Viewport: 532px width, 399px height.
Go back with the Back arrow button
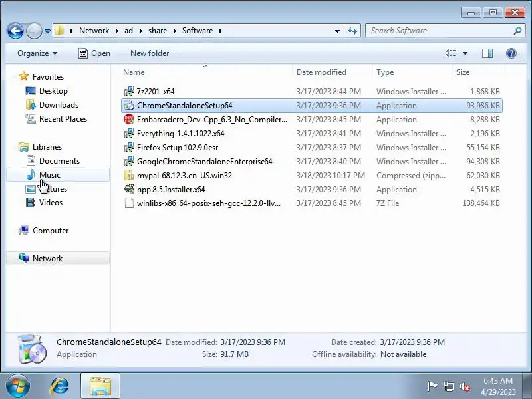15,31
